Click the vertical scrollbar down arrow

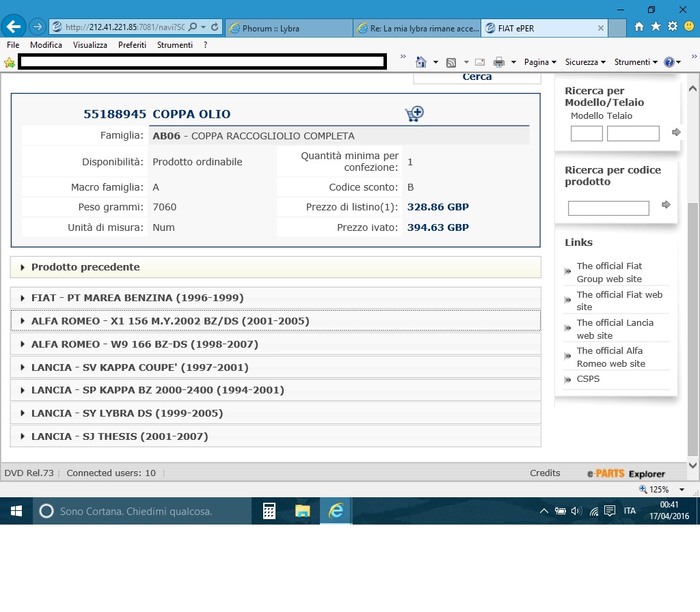[693, 465]
